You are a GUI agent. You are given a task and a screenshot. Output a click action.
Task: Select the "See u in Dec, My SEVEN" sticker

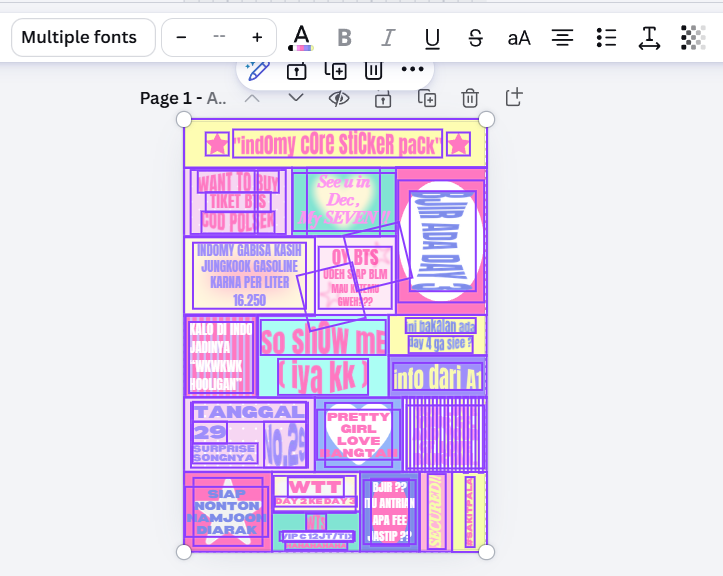[x=344, y=200]
